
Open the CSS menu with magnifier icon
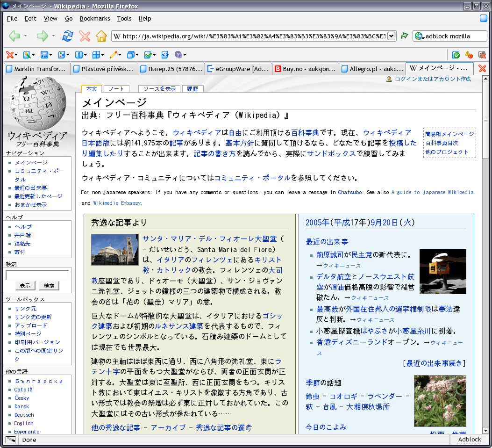click(29, 55)
